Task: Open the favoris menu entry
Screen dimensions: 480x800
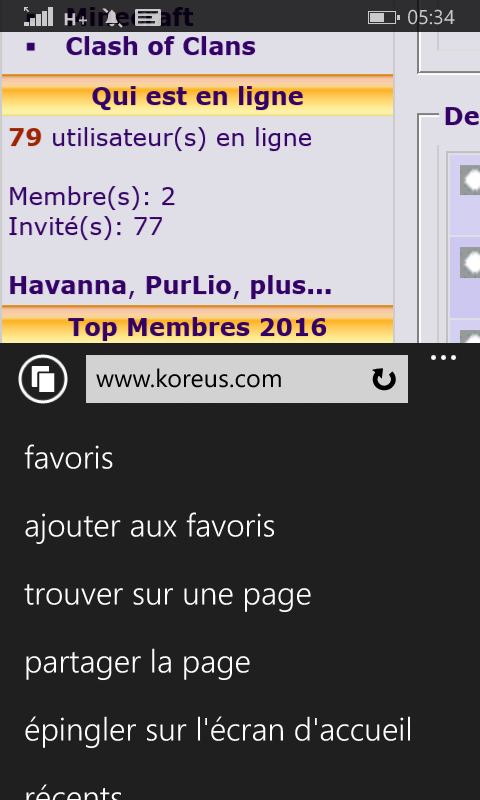Action: pyautogui.click(x=69, y=458)
